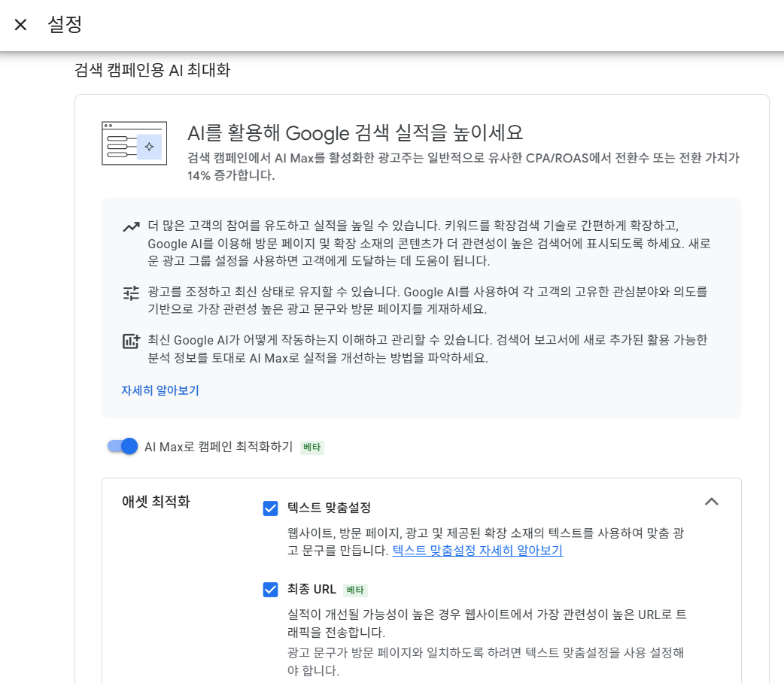Image resolution: width=784 pixels, height=683 pixels.
Task: Close the 설정 settings panel
Action: (20, 25)
